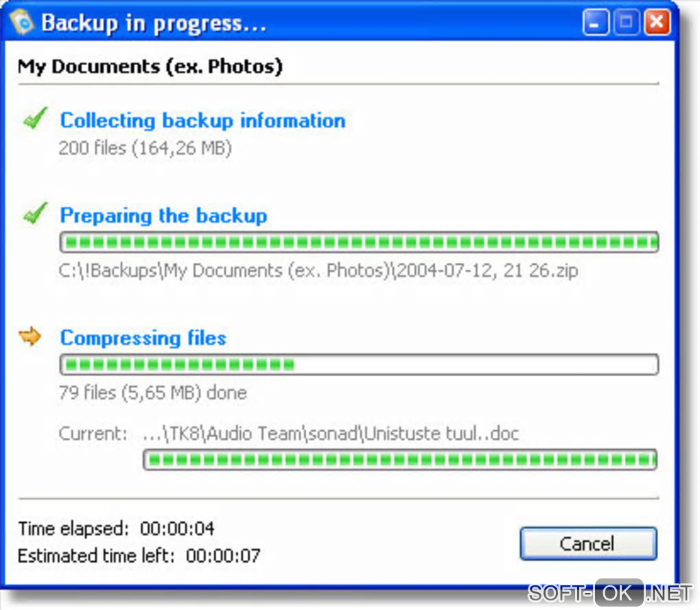The image size is (700, 610).
Task: Click the backup app icon in title bar
Action: (22, 22)
